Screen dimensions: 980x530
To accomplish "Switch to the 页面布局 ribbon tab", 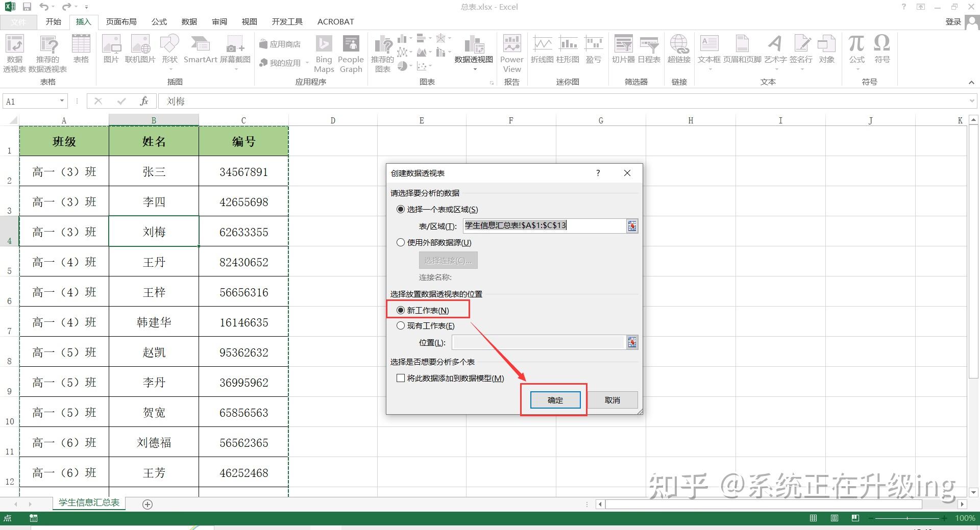I will (x=121, y=21).
